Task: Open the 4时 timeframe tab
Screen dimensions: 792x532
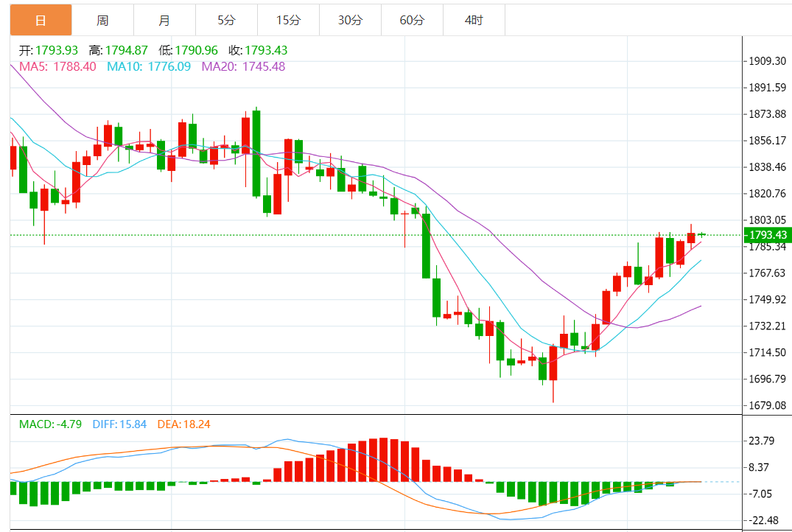Action: 474,20
